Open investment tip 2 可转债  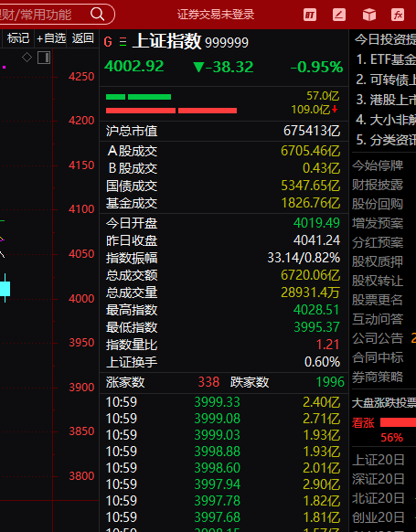coord(386,80)
